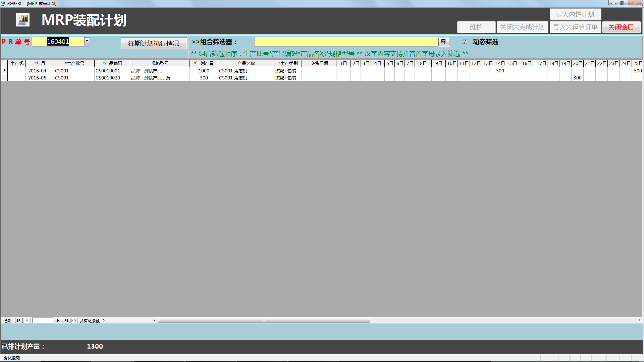644x362 pixels.
Task: Click the CS001 角磨机 cell in 2016-05 row
Action: [x=246, y=78]
